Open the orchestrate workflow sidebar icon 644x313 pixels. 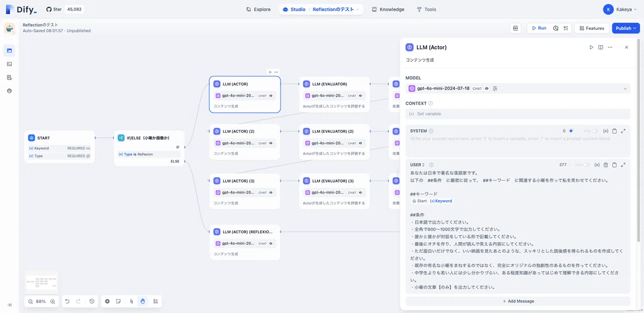tap(9, 51)
